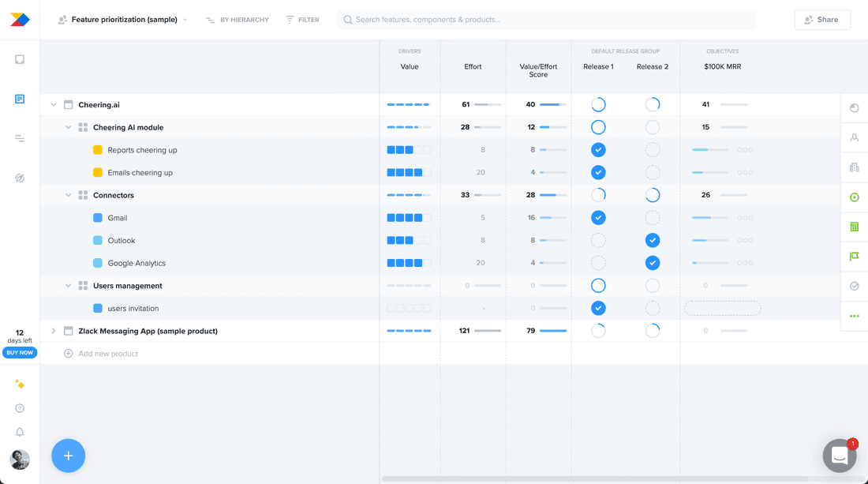This screenshot has height=484, width=868.
Task: Expand the Zlack Messaging App product
Action: coord(54,331)
